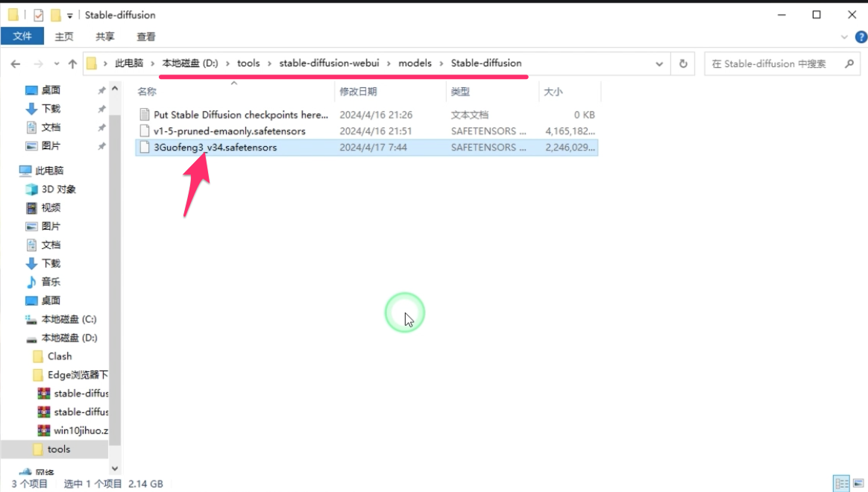Click models breadcrumb segment
Image resolution: width=868 pixels, height=492 pixels.
[415, 63]
